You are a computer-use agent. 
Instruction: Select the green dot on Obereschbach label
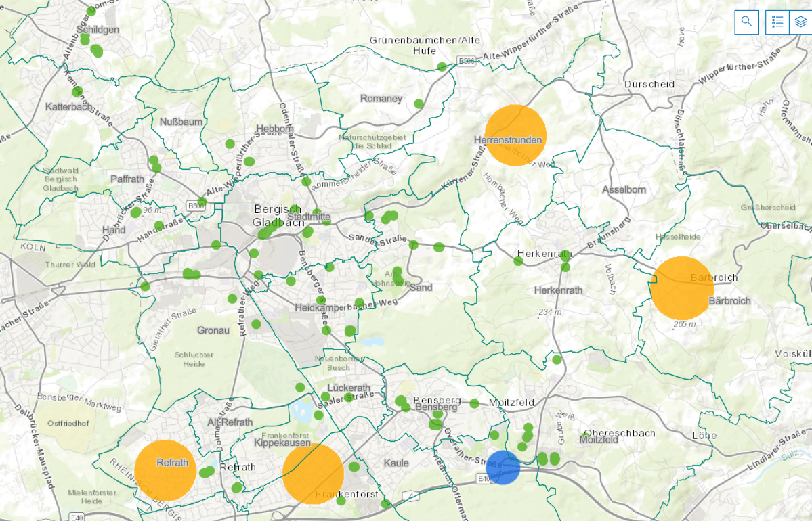pos(587,434)
